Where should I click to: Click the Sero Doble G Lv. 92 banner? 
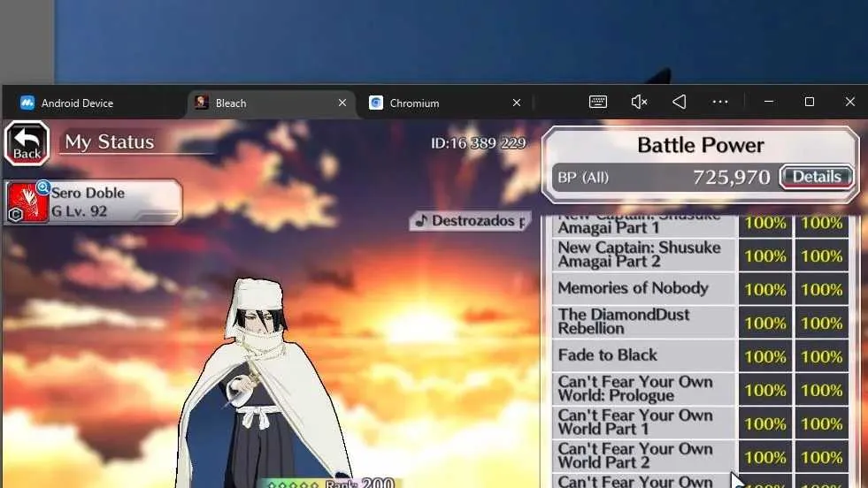click(x=93, y=202)
